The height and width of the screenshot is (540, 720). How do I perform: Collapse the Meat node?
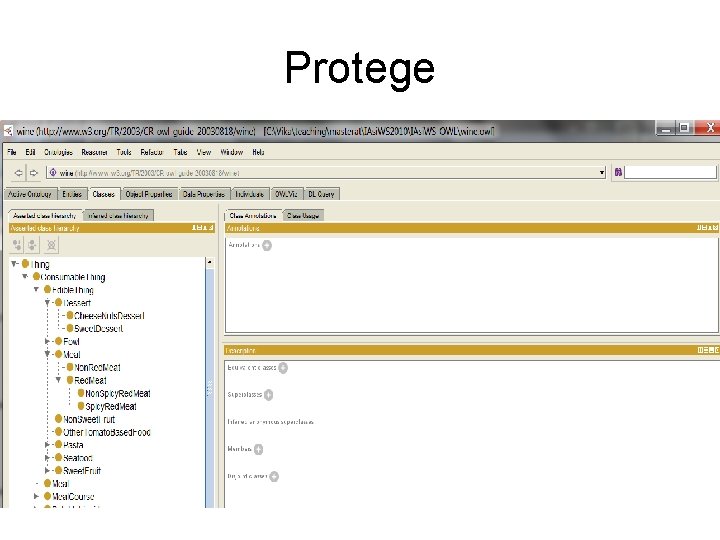[47, 354]
